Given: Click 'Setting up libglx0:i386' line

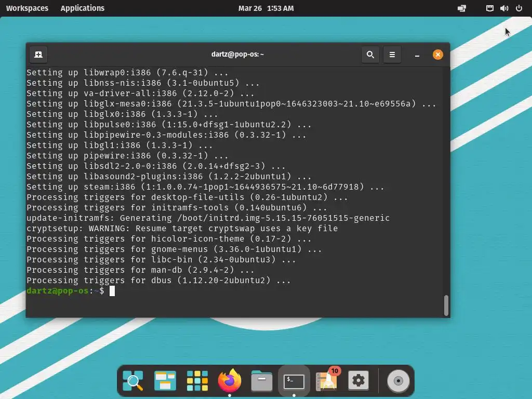Looking at the screenshot, I should click(x=122, y=114).
